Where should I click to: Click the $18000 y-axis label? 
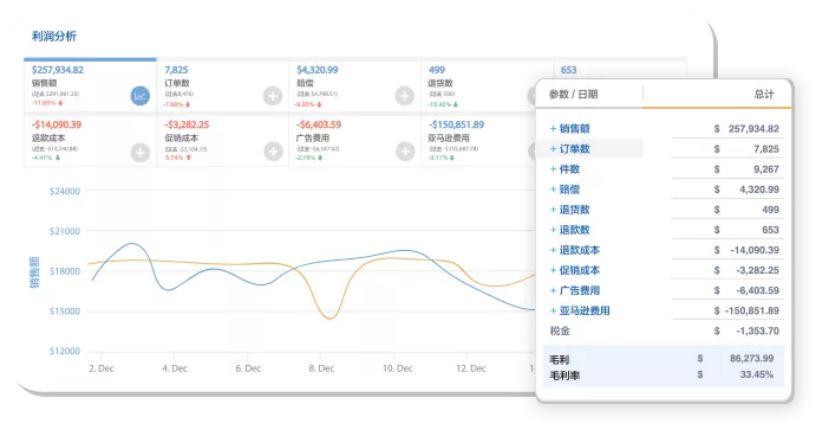pos(65,271)
